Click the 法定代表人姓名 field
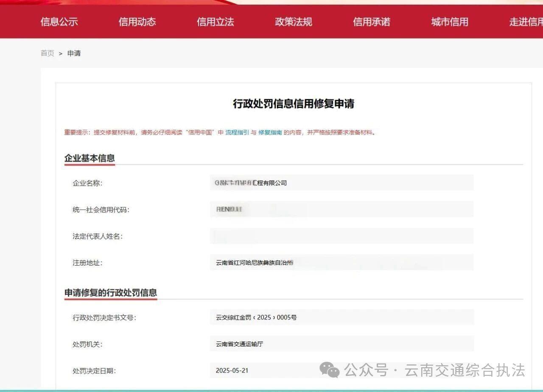Viewport: 543px width, 392px height. pos(341,236)
